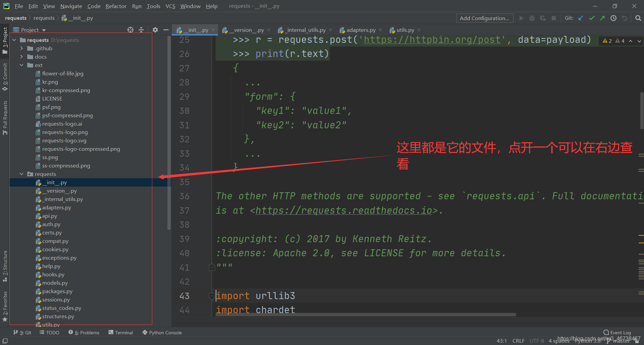The width and height of the screenshot is (644, 345).
Task: Collapse the root requests project node
Action: tap(14, 40)
